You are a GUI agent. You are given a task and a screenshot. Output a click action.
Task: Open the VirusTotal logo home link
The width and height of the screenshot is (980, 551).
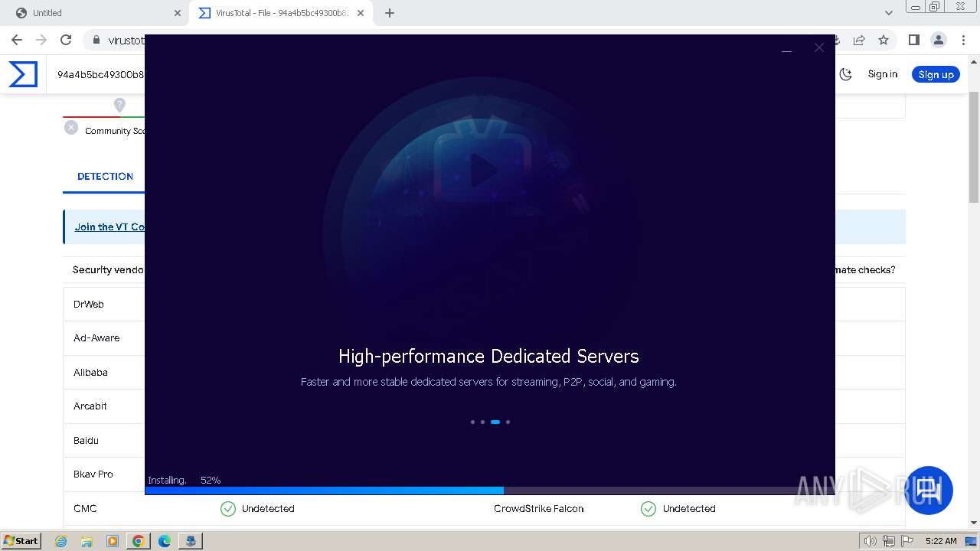coord(23,74)
